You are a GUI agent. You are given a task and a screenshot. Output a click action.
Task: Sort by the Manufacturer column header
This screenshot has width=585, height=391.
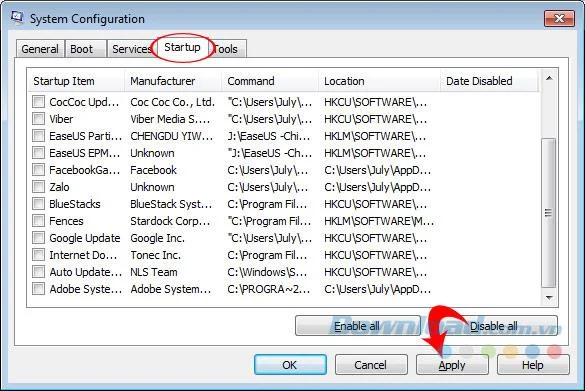point(173,81)
